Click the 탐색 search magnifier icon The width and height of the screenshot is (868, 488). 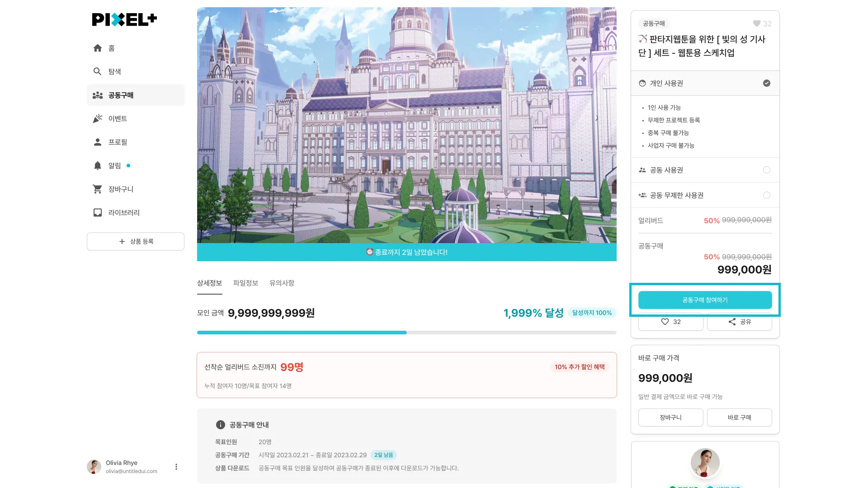(97, 71)
